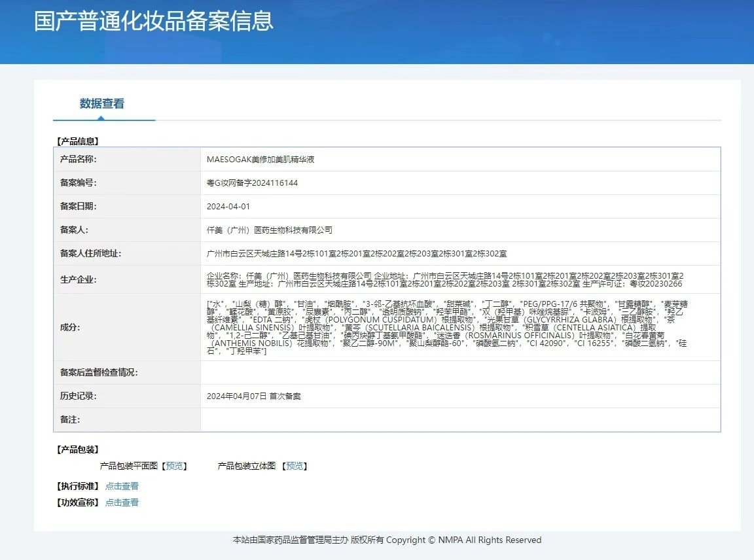754x560 pixels.
Task: Click the 生产企业 details text
Action: point(445,280)
